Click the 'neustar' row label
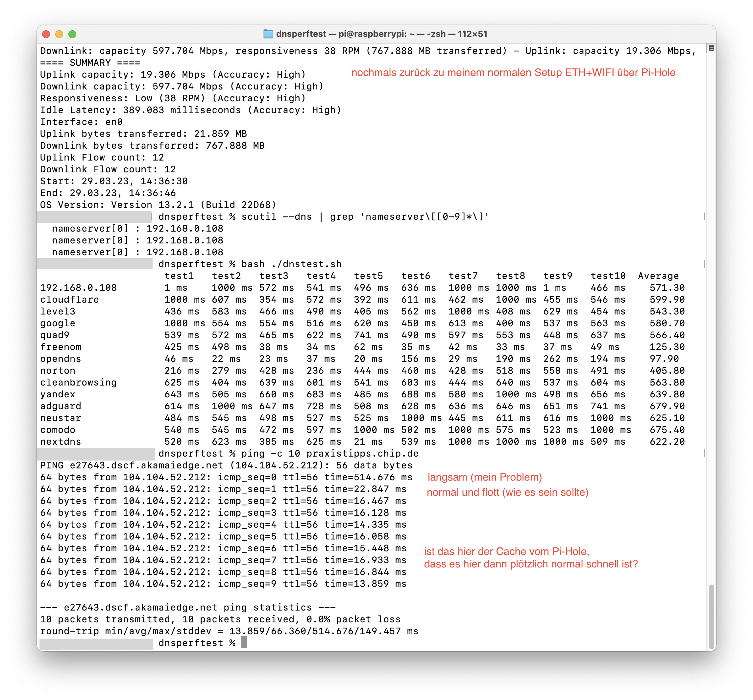This screenshot has width=753, height=700. click(x=61, y=418)
